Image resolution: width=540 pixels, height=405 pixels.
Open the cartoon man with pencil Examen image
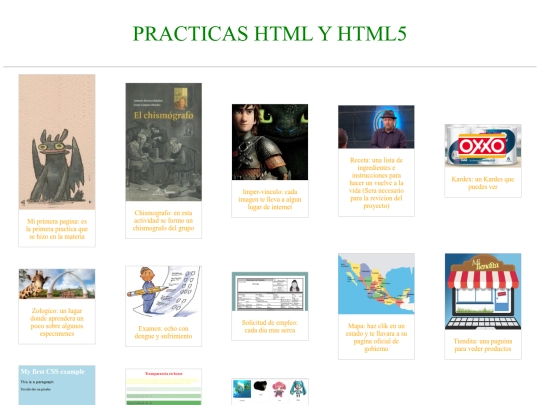point(164,291)
